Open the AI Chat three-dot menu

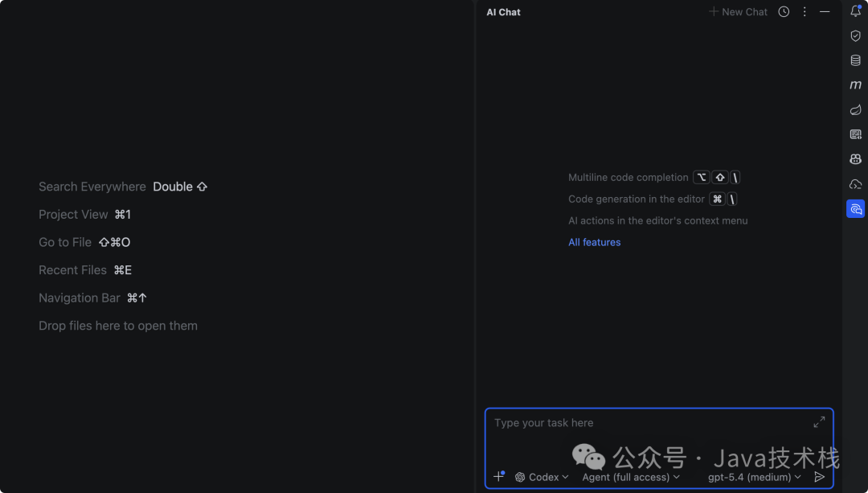point(805,11)
